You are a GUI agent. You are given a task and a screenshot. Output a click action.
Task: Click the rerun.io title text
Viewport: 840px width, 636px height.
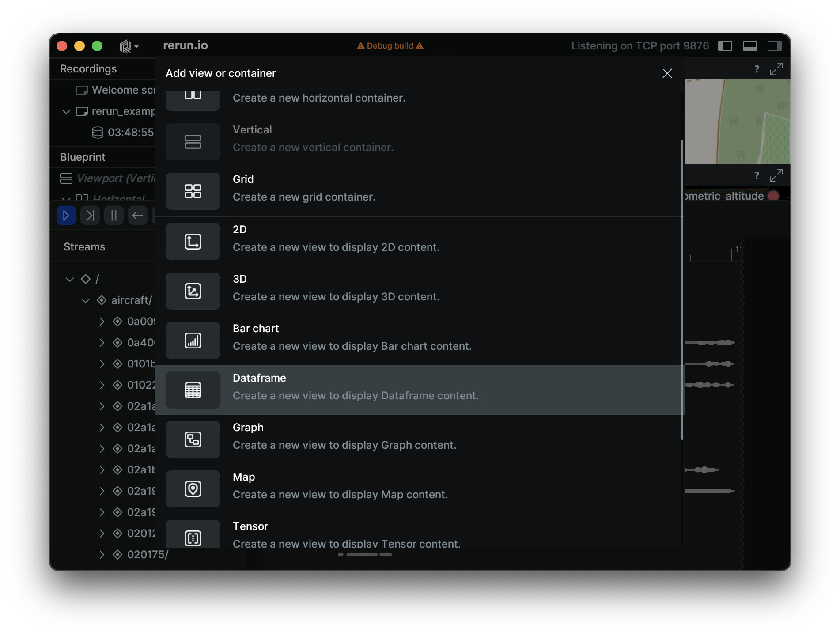185,45
